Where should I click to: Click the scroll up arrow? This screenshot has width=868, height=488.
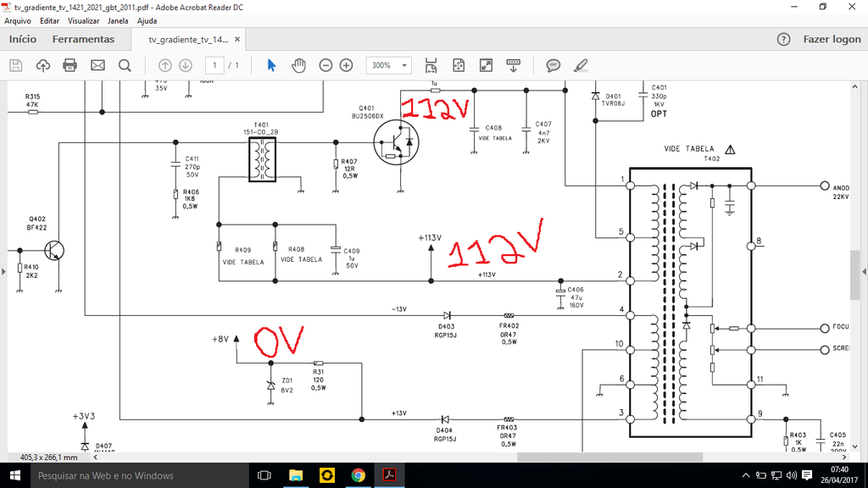[855, 86]
